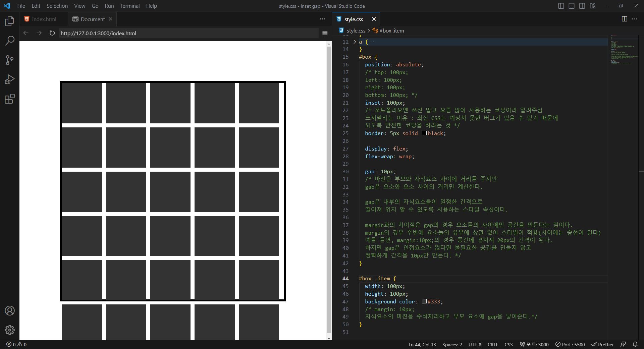Image resolution: width=644 pixels, height=349 pixels.
Task: Switch to the index.html tab
Action: (x=44, y=19)
